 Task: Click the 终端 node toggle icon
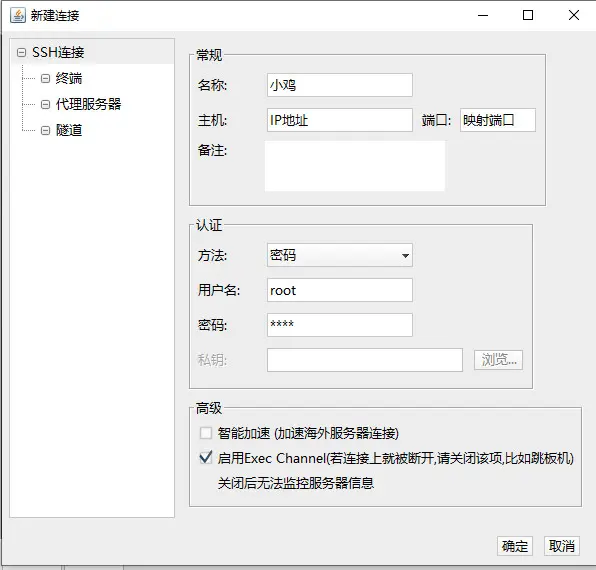tap(45, 79)
